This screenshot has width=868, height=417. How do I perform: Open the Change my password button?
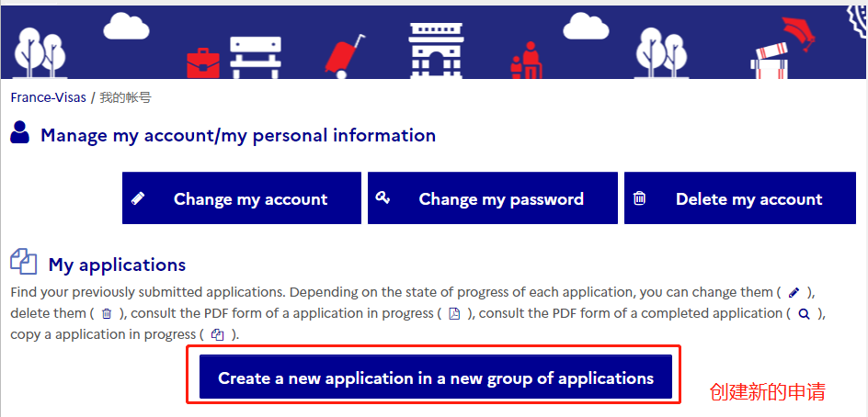(x=493, y=198)
